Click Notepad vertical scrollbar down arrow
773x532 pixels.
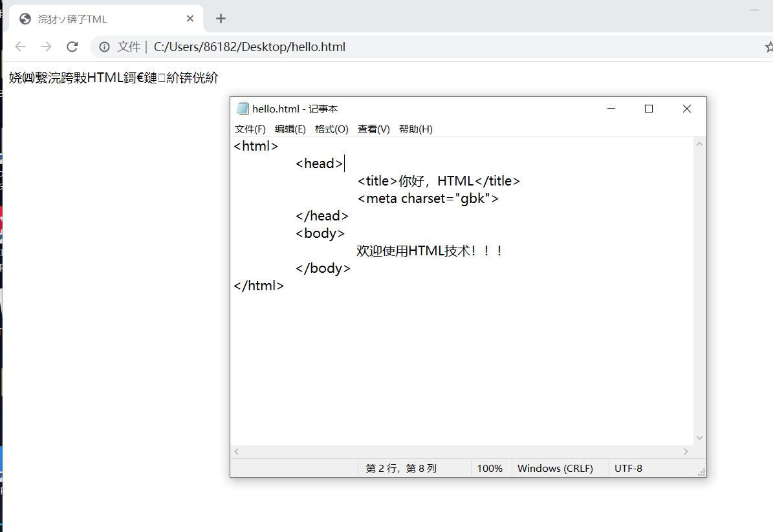(x=699, y=438)
